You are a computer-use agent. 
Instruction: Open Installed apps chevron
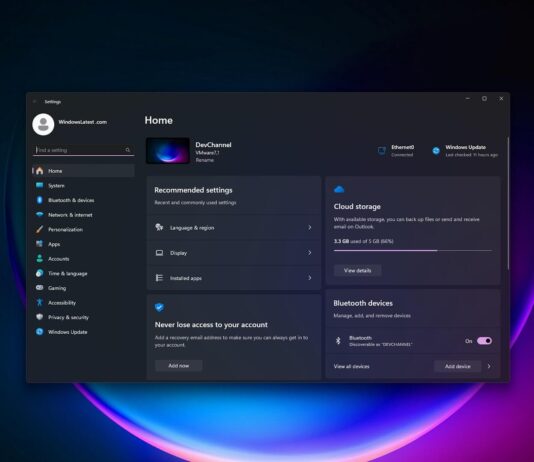pos(310,278)
